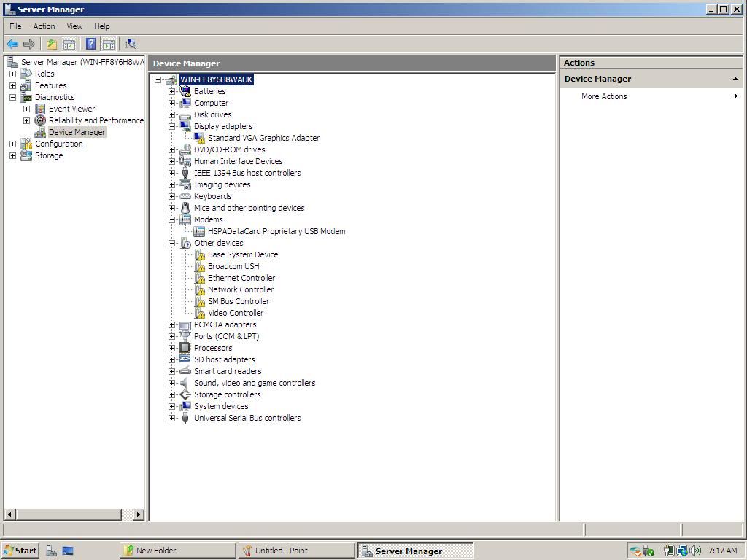Viewport: 747px width, 560px height.
Task: Click the console tree horizontal scrollbar thumb
Action: (x=69, y=514)
